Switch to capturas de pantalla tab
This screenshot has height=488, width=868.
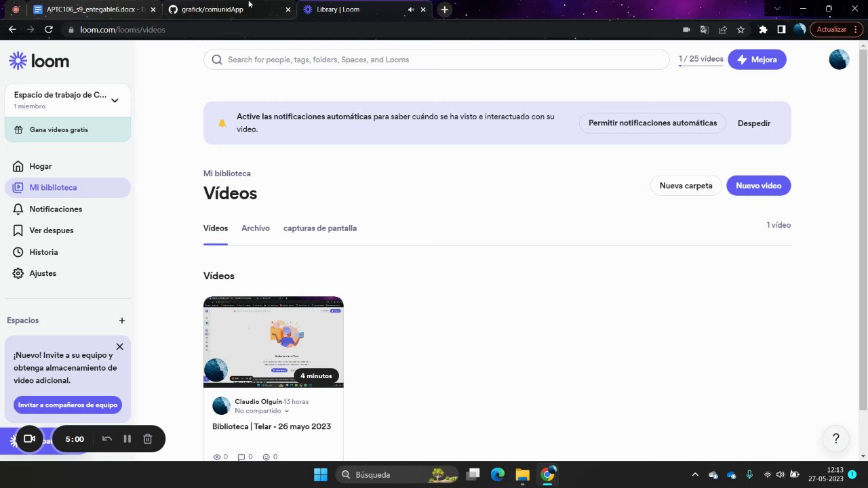click(320, 228)
